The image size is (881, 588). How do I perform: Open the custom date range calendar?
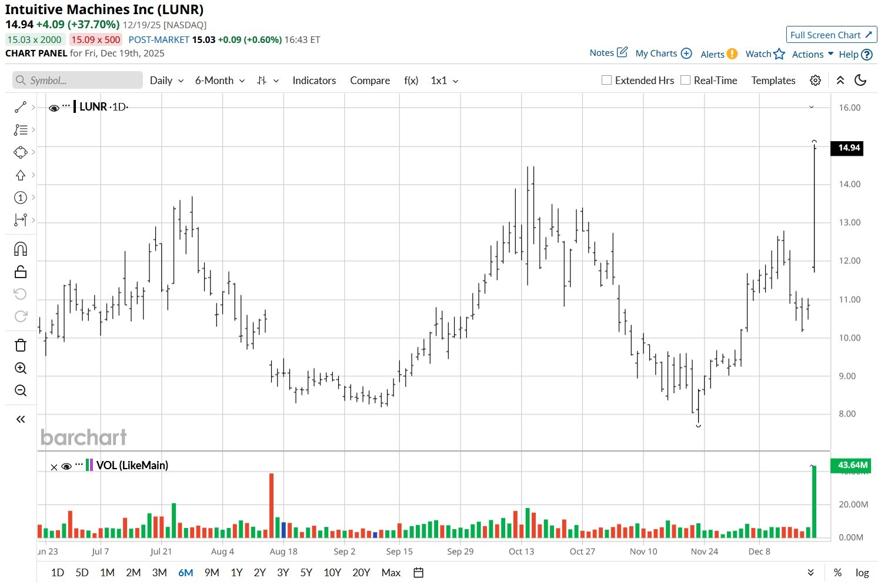point(419,573)
